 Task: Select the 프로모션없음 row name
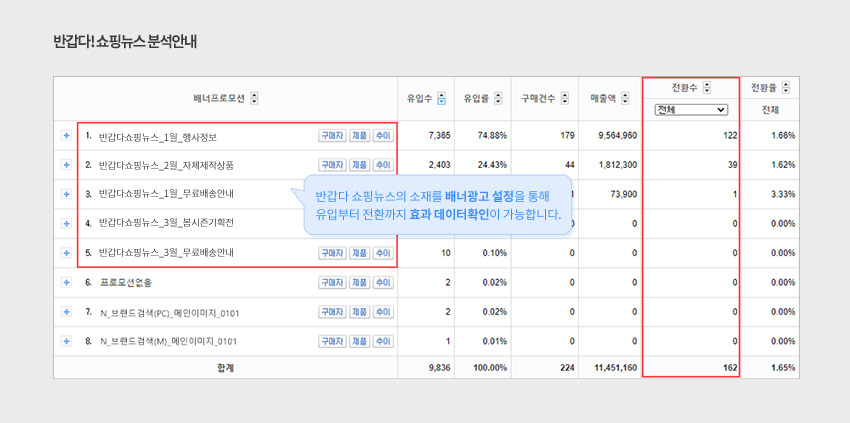[x=126, y=283]
